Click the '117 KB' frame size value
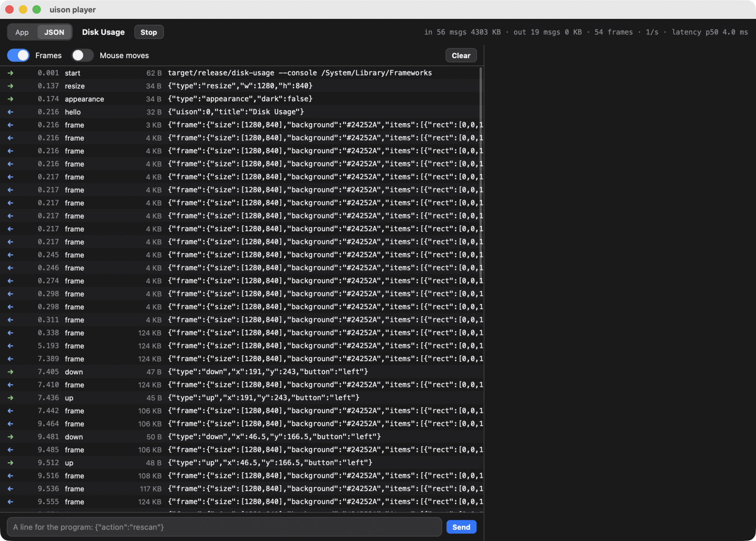 coord(151,489)
